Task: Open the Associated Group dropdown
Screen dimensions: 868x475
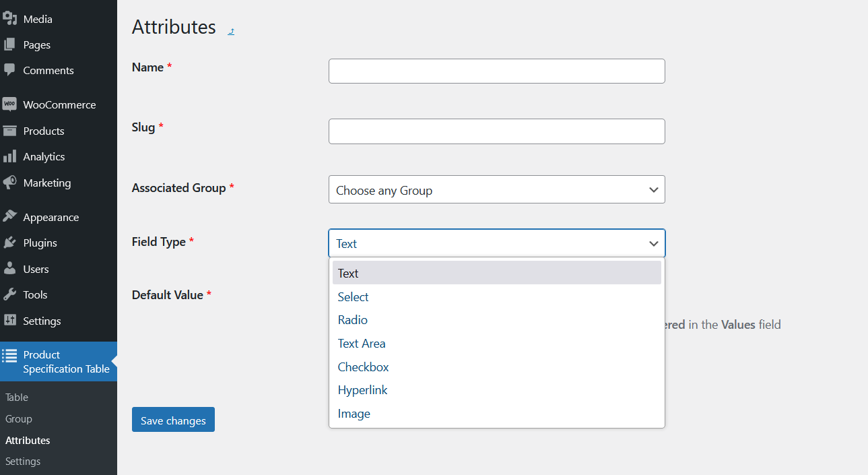Action: (496, 189)
